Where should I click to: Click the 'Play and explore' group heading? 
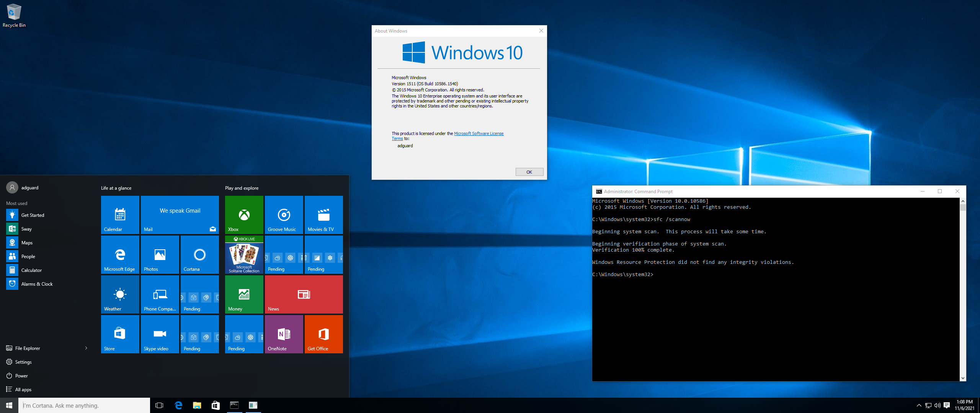(x=242, y=188)
